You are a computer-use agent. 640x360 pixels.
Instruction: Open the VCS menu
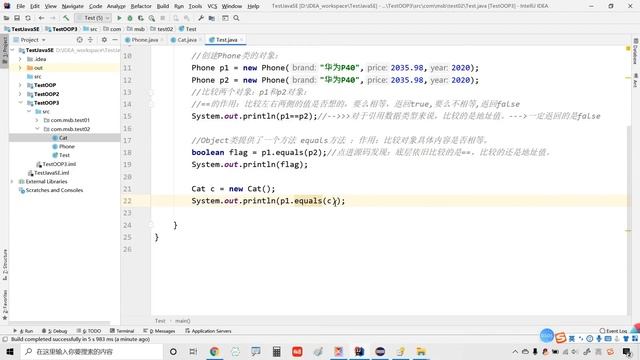[x=212, y=6]
